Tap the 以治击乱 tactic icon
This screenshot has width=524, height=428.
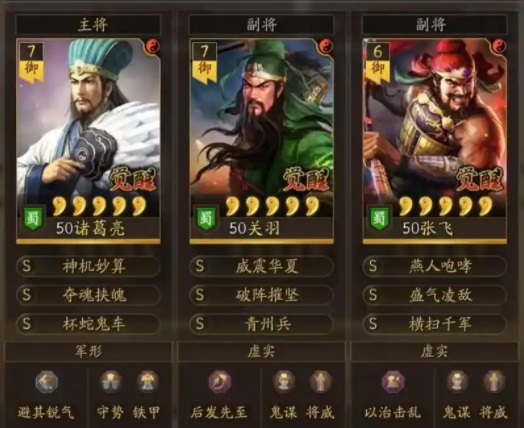click(x=393, y=382)
